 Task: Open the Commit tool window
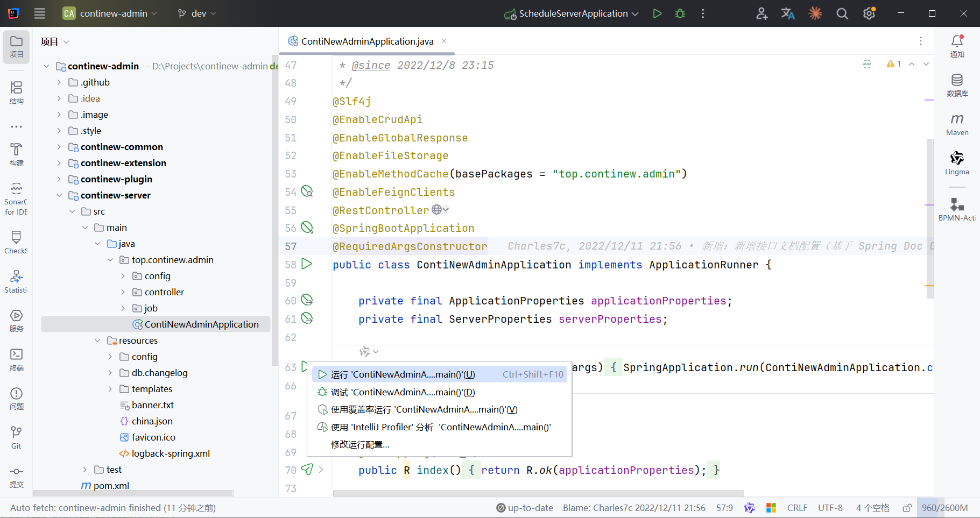coord(16,477)
